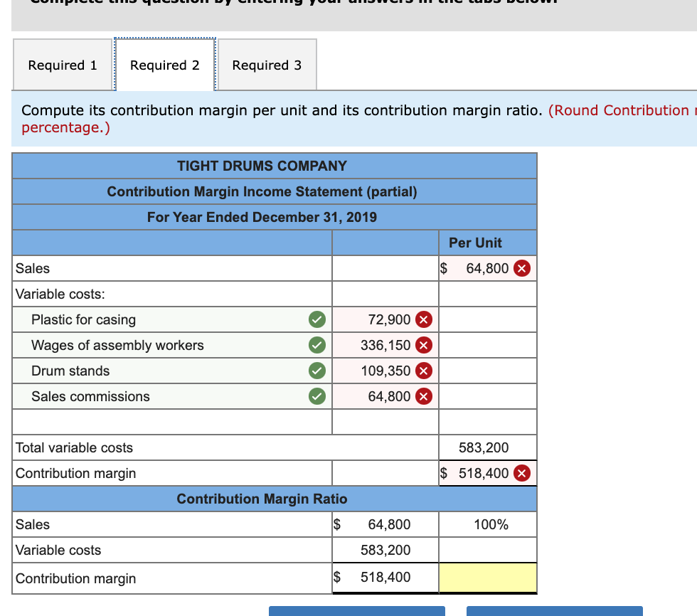Click the right blue navigation button at bottom
This screenshot has width=697, height=616.
pos(555,612)
